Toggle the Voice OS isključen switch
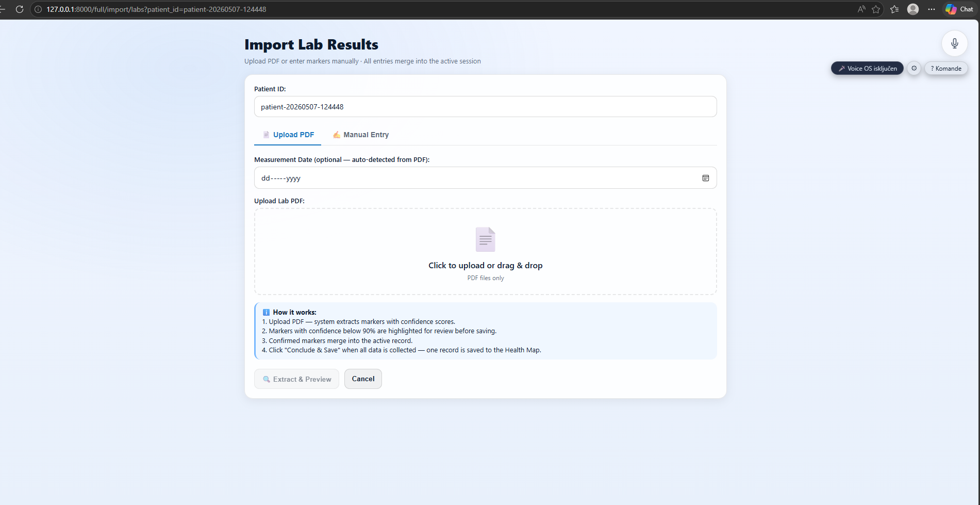 coord(867,68)
